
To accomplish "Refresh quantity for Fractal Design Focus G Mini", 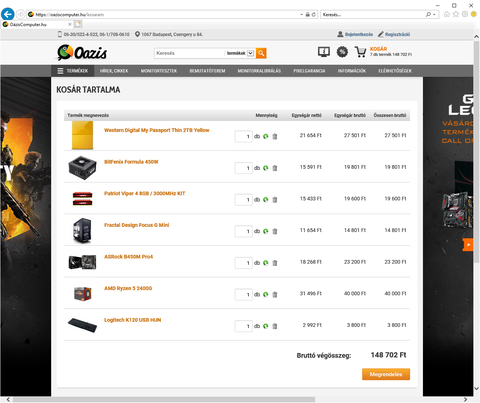I will 266,231.
